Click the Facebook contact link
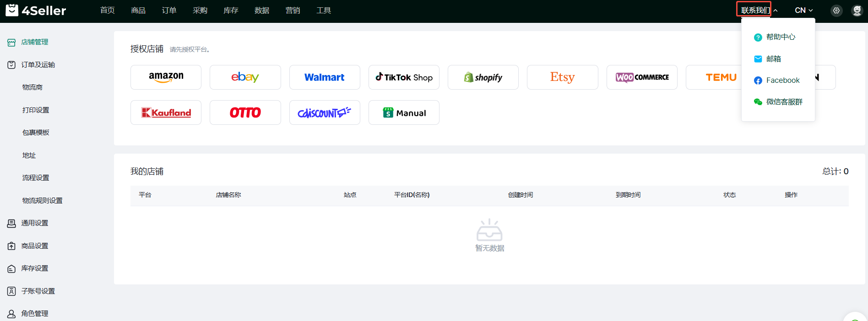 pos(782,80)
